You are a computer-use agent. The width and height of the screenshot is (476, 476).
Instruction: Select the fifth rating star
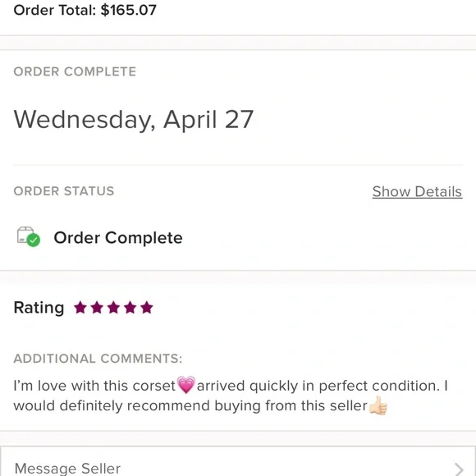click(147, 307)
